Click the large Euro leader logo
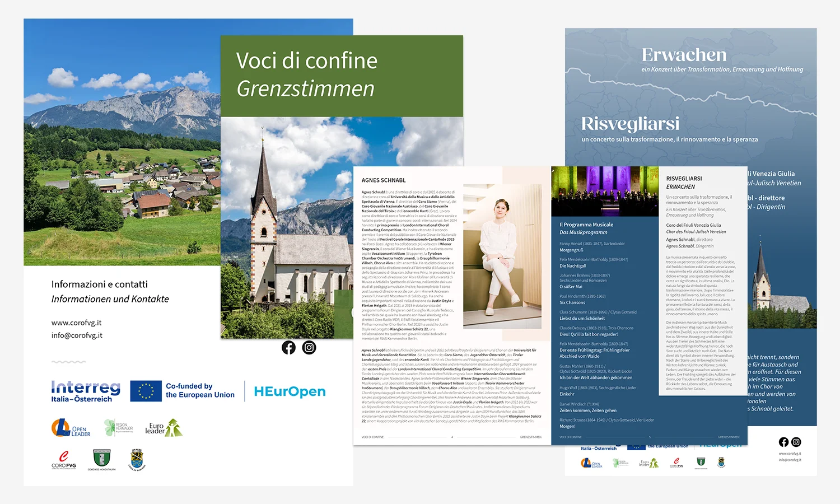Screen dimensions: 840x504 164,428
